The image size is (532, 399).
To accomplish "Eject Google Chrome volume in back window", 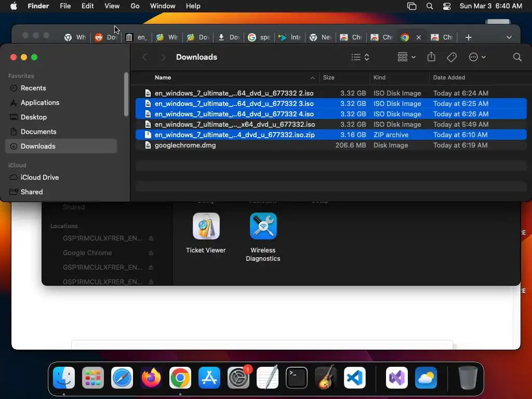I will point(151,253).
